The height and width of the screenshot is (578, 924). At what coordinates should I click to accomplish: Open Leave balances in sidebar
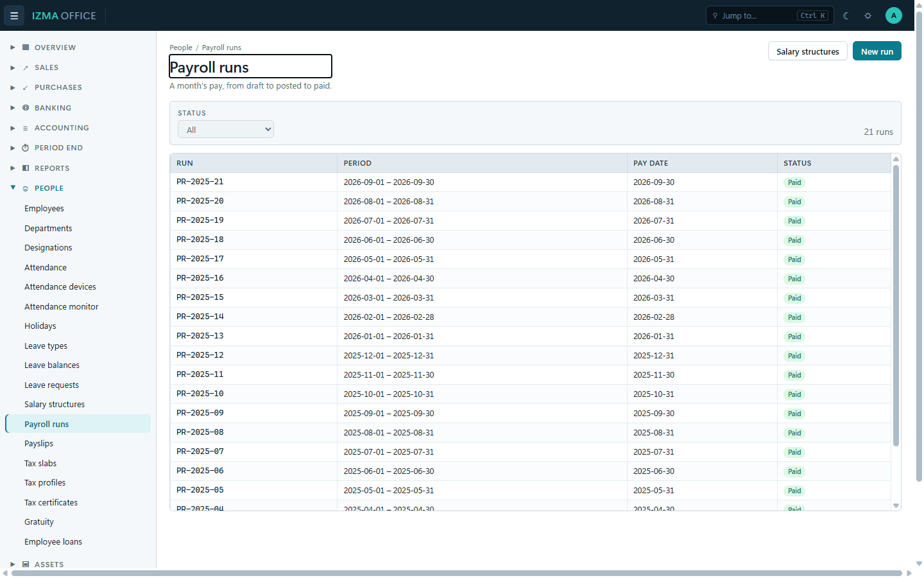(x=78, y=365)
